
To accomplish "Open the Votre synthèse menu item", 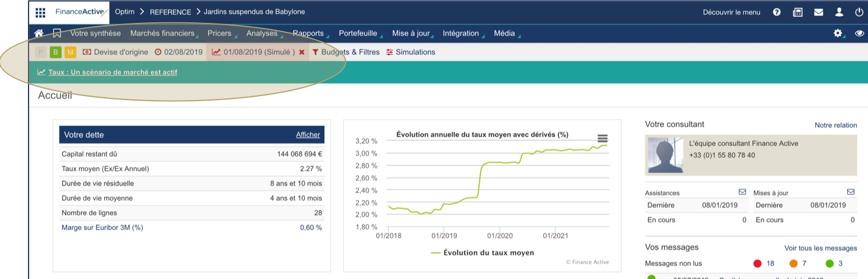I will pos(95,34).
